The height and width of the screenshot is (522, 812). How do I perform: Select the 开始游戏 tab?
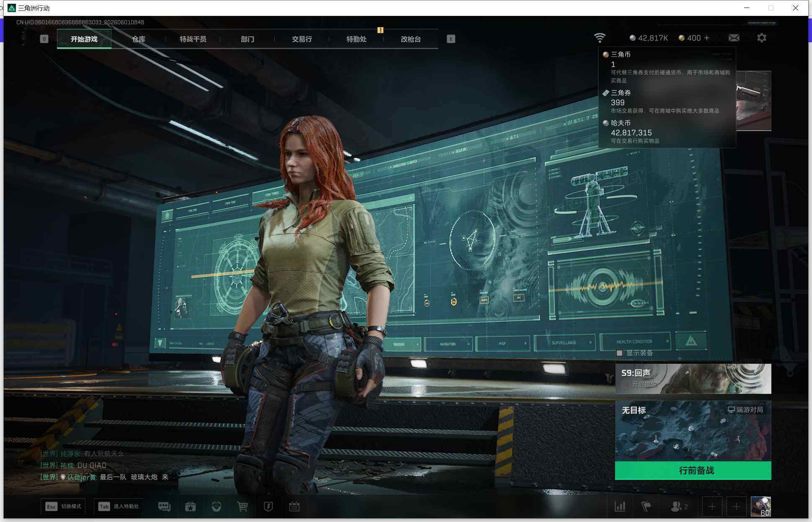(84, 39)
